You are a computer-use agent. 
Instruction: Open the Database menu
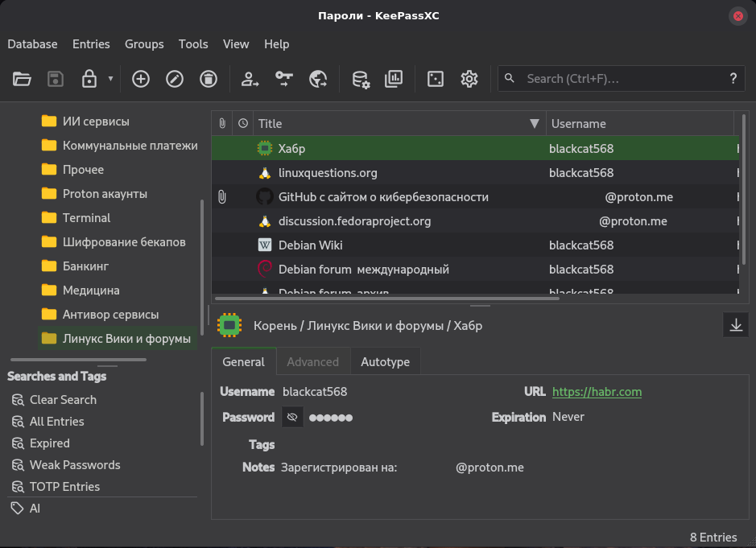[x=32, y=44]
